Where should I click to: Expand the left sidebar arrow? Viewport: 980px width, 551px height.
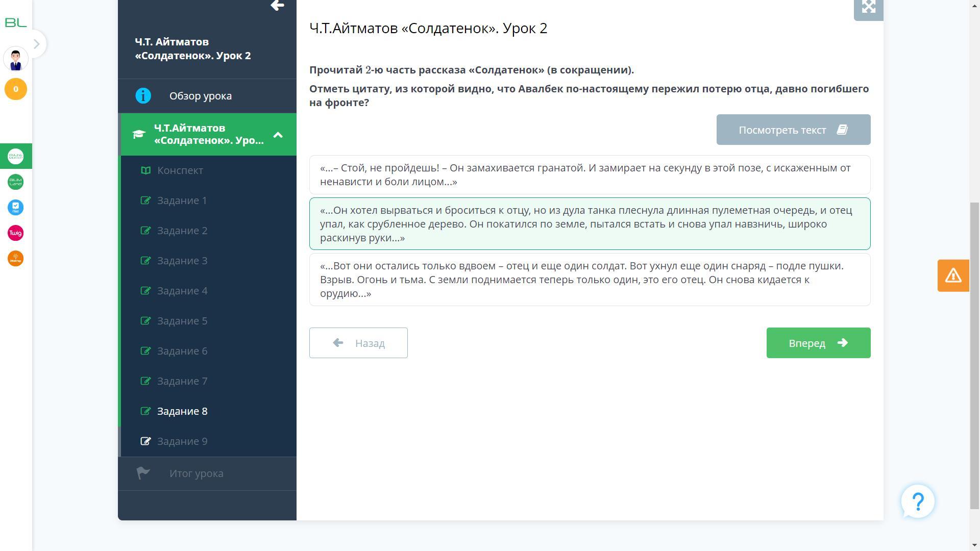pos(36,44)
